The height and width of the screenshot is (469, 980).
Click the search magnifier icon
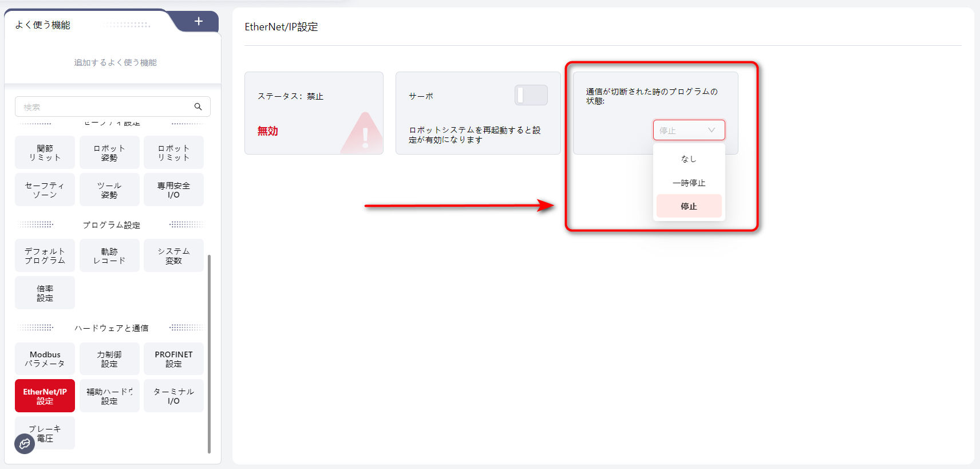click(198, 107)
